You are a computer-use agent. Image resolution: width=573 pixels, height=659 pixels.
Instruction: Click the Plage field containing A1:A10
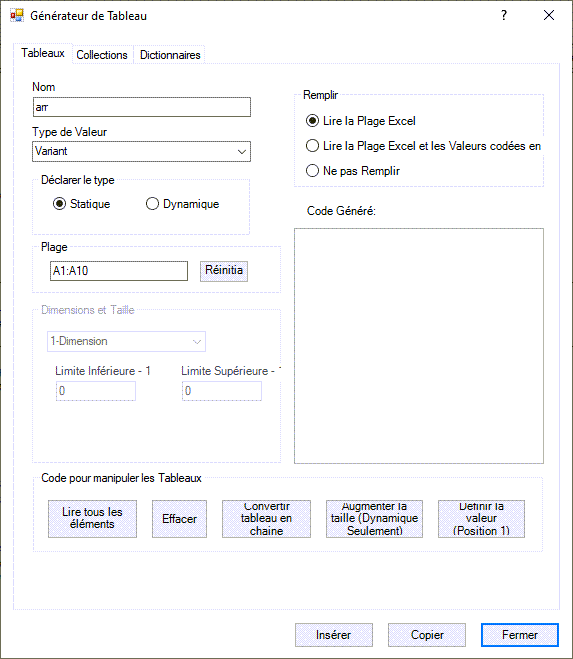point(119,271)
